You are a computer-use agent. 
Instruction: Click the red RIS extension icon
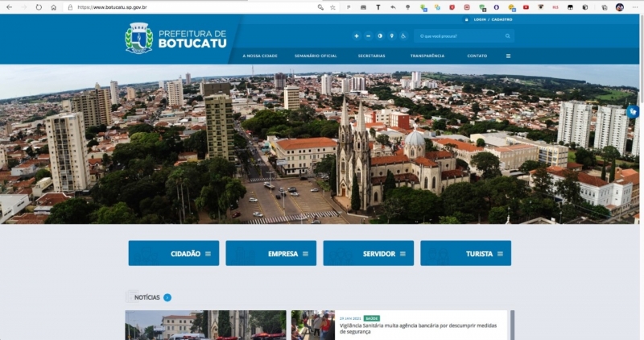[555, 7]
